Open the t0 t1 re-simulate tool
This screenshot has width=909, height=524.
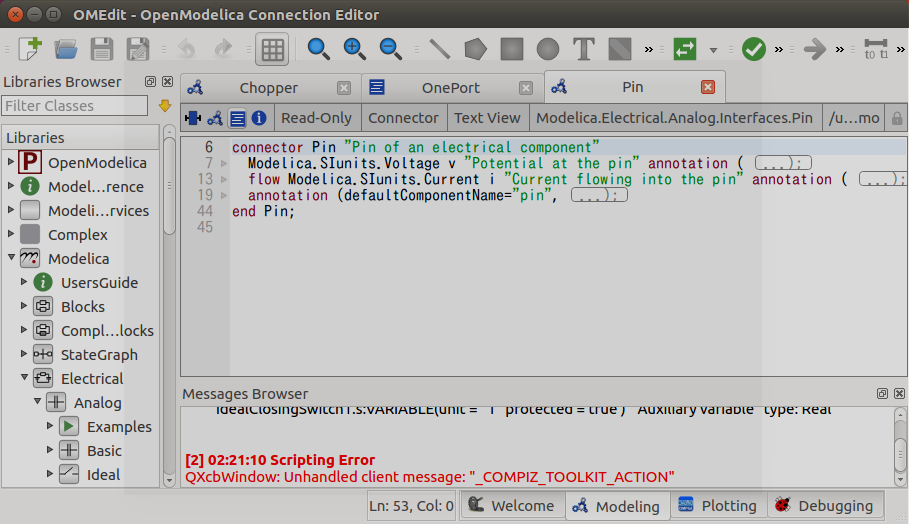[x=875, y=49]
